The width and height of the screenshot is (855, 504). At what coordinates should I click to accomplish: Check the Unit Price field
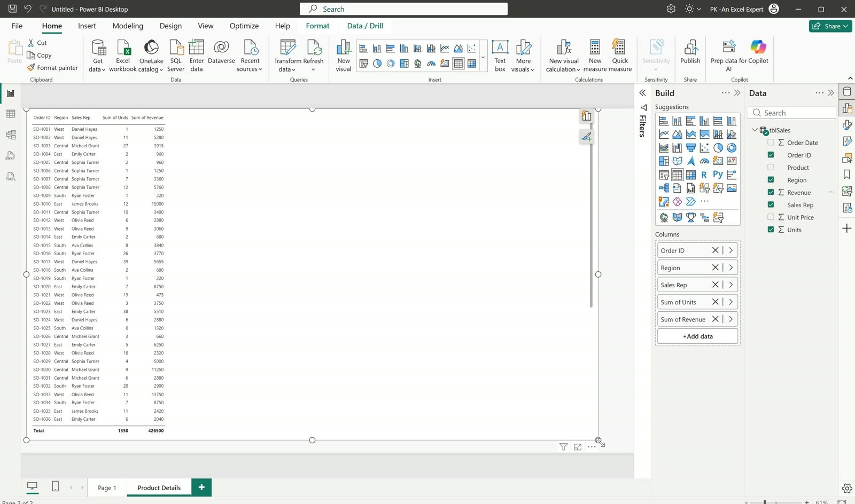coord(771,217)
